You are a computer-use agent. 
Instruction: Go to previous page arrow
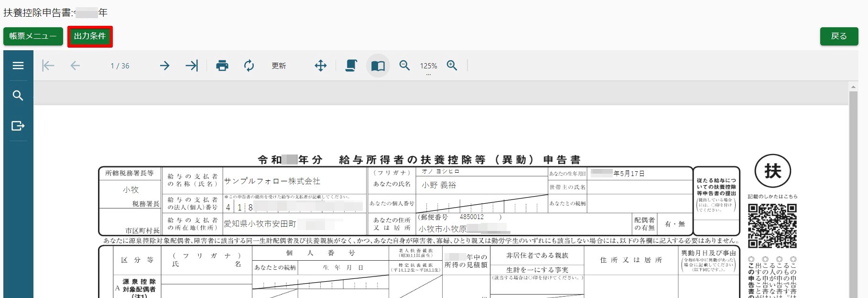click(x=75, y=66)
